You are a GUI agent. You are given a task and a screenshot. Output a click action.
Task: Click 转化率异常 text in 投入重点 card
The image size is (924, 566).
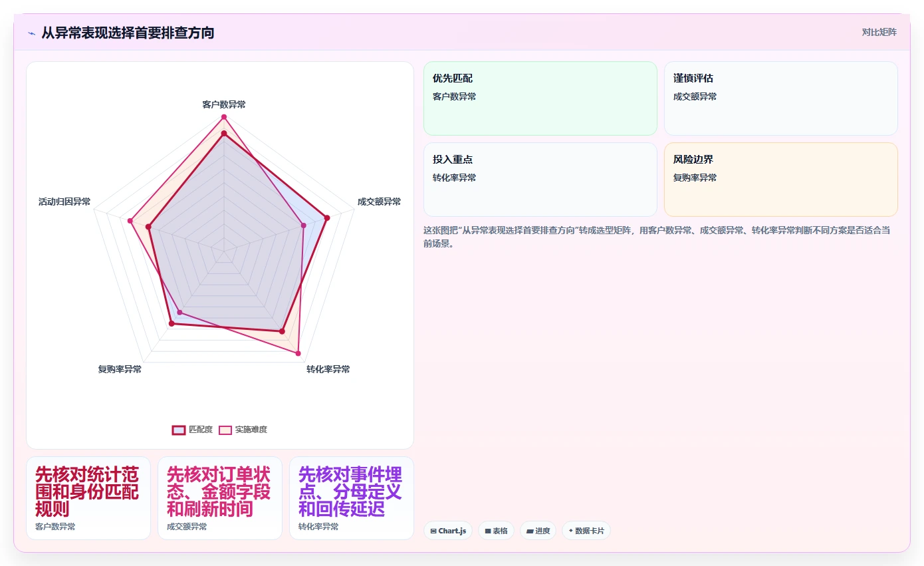454,178
